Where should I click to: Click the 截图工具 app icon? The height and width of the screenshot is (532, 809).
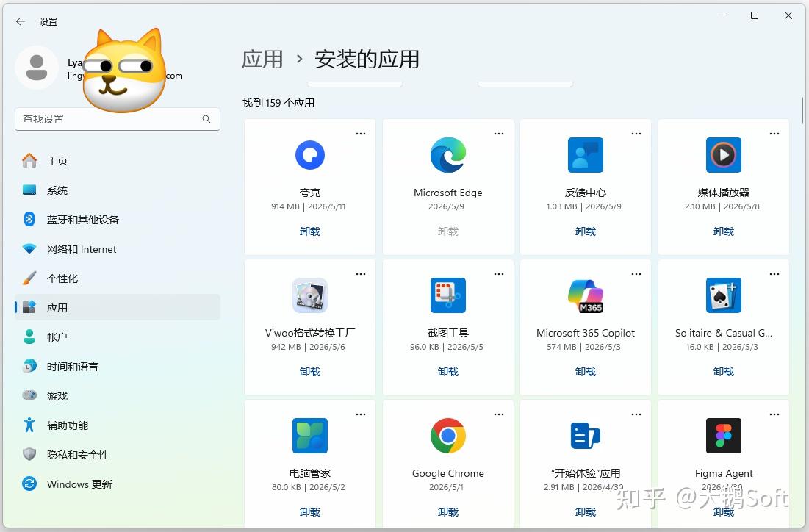[x=447, y=295]
